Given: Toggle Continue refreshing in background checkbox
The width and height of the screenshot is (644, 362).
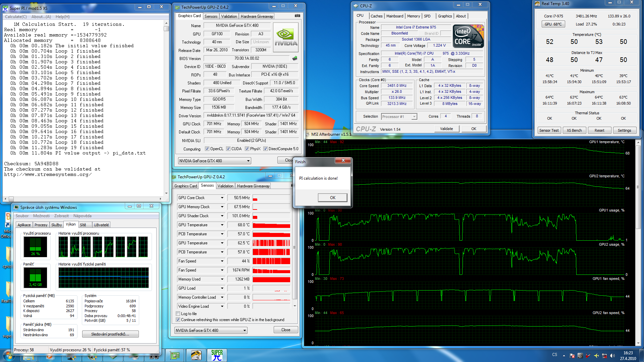Looking at the screenshot, I should pos(178,320).
